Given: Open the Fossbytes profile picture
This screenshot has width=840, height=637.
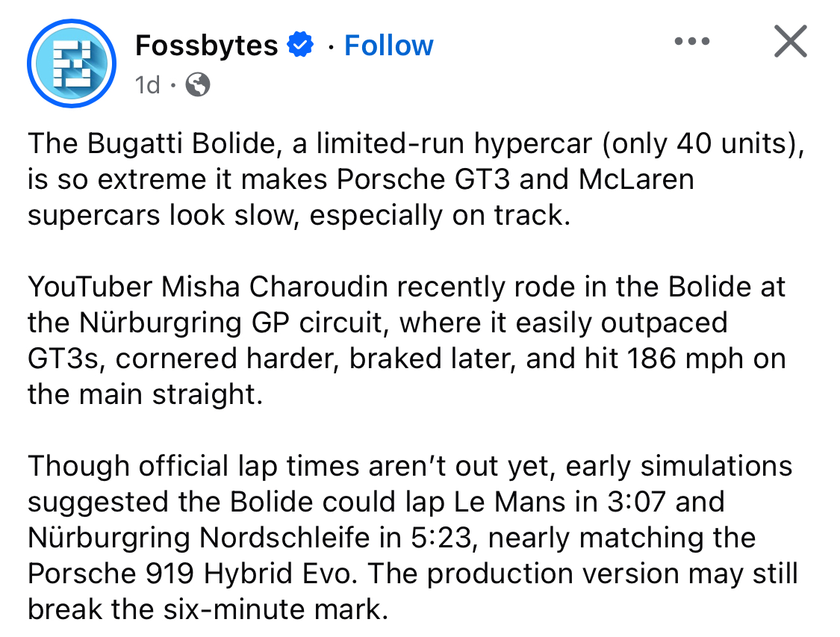Looking at the screenshot, I should click(x=71, y=63).
